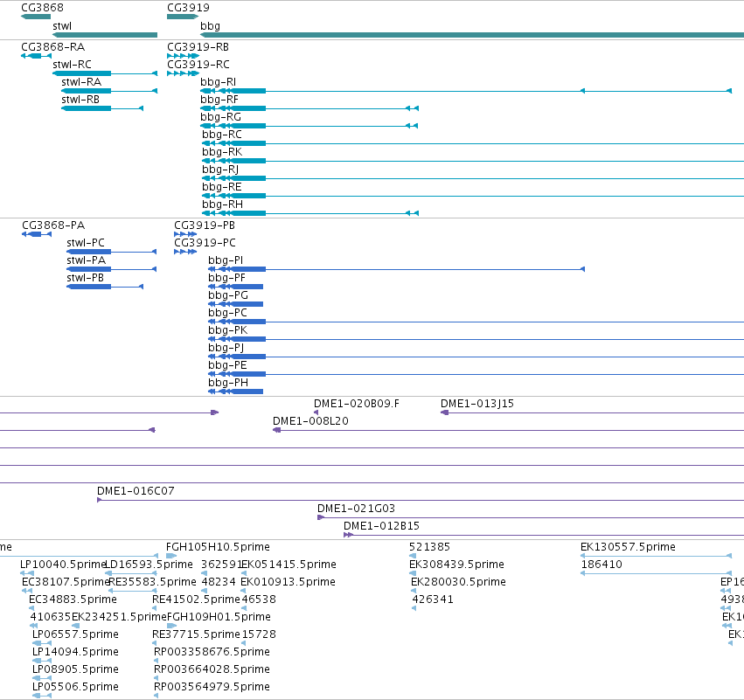This screenshot has height=700, width=744.
Task: Click the RP003564979.5prime EST label
Action: [212, 687]
